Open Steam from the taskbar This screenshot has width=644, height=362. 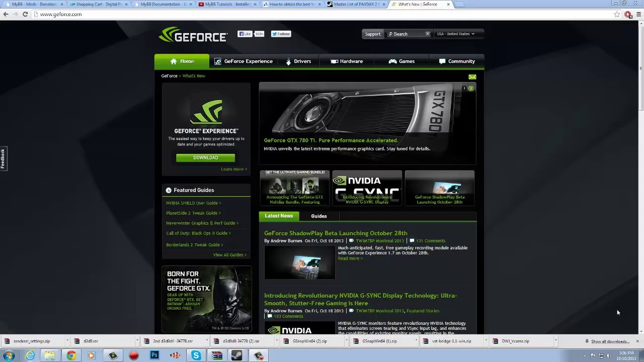point(237,355)
